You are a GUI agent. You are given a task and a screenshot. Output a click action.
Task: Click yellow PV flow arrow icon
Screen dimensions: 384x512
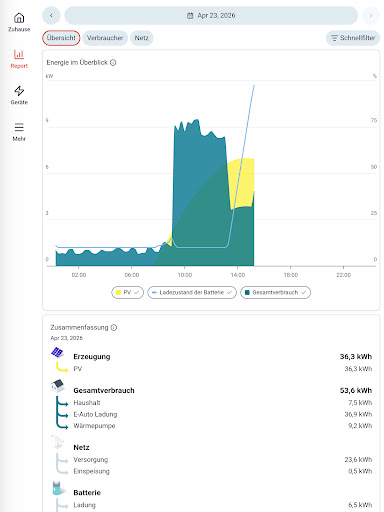pyautogui.click(x=62, y=367)
